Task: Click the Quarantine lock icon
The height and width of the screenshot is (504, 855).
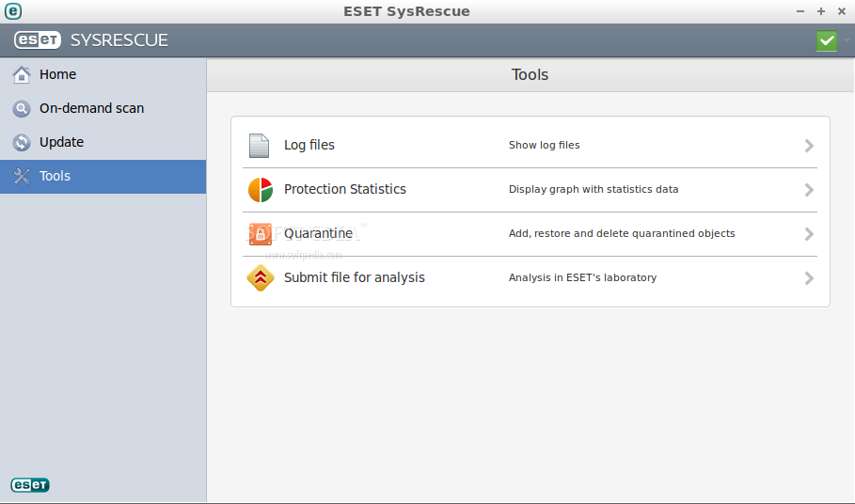Action: (x=261, y=234)
